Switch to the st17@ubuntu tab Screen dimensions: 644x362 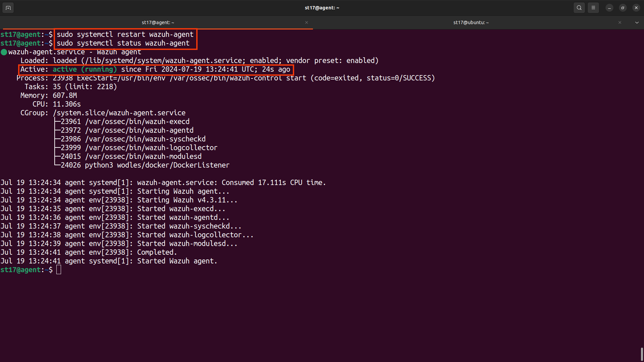coord(471,22)
